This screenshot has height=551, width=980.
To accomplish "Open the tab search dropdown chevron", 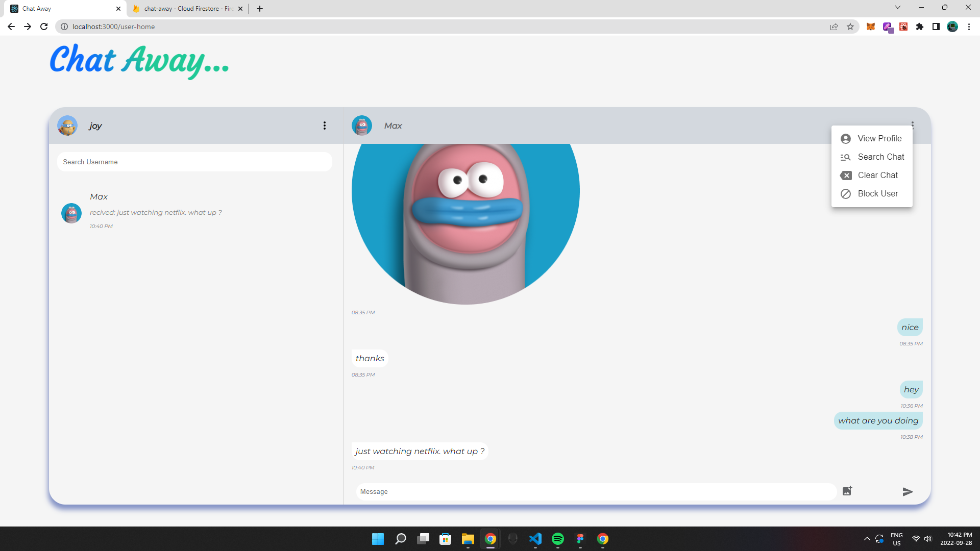I will coord(898,7).
